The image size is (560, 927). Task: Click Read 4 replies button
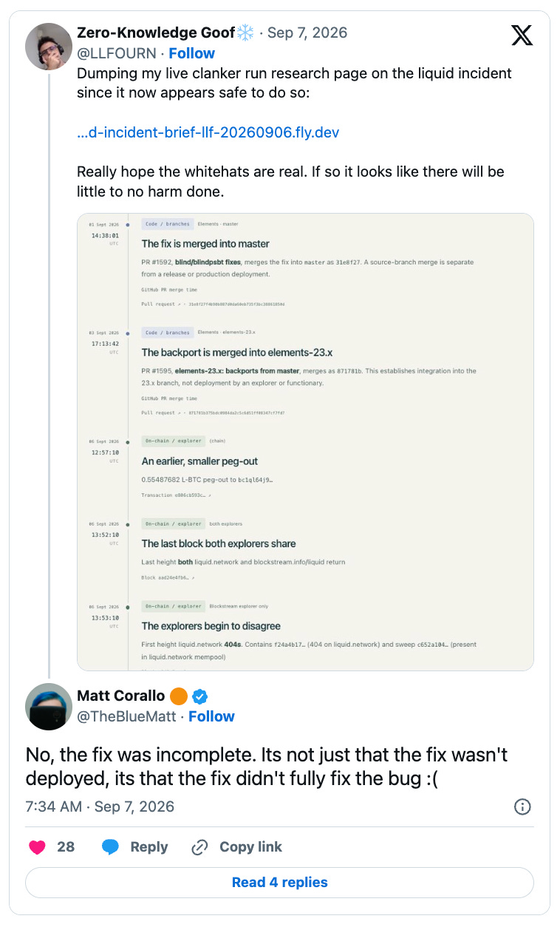click(x=279, y=882)
